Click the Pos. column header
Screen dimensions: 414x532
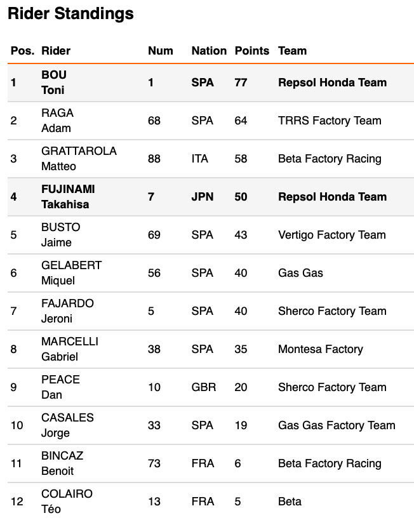click(x=22, y=51)
